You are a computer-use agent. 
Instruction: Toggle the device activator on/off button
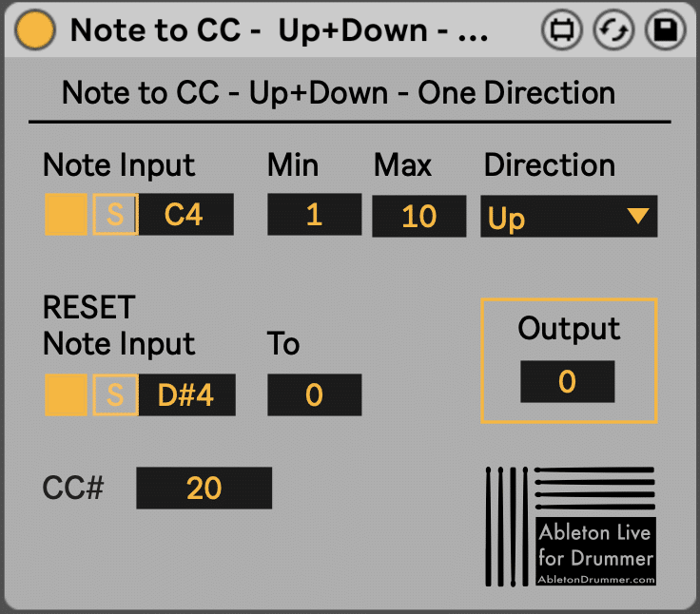point(36,30)
